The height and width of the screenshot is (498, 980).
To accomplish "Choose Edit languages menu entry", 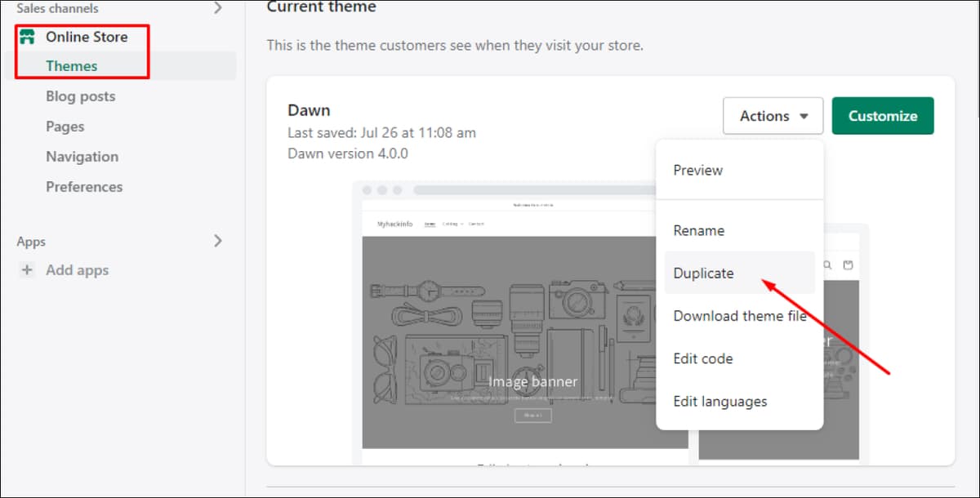I will coord(719,402).
